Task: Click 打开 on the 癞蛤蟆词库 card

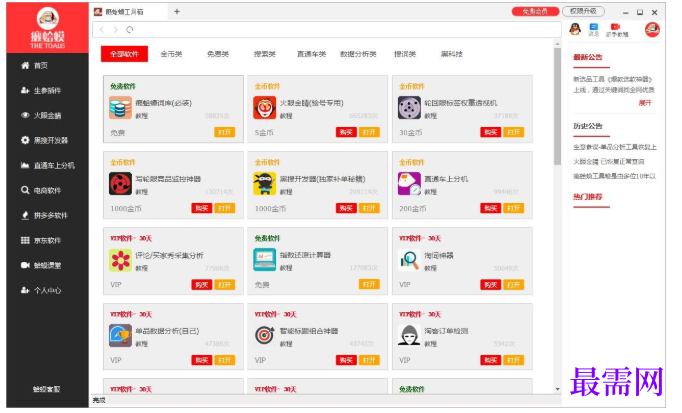Action: point(224,132)
